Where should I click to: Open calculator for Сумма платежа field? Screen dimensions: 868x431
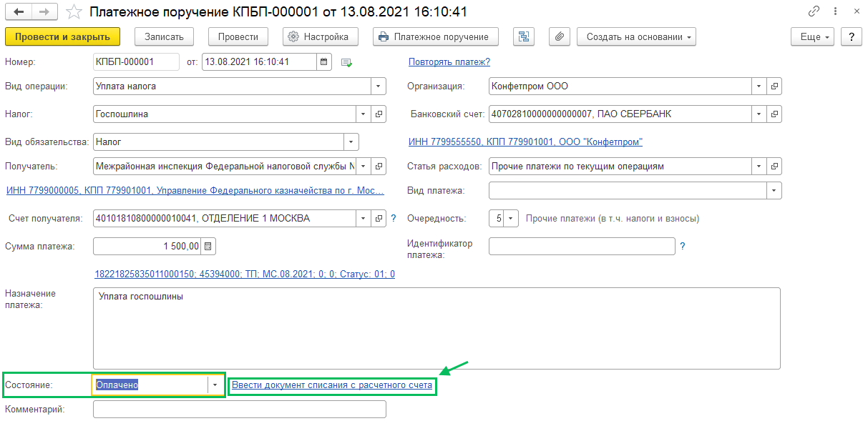tap(208, 247)
